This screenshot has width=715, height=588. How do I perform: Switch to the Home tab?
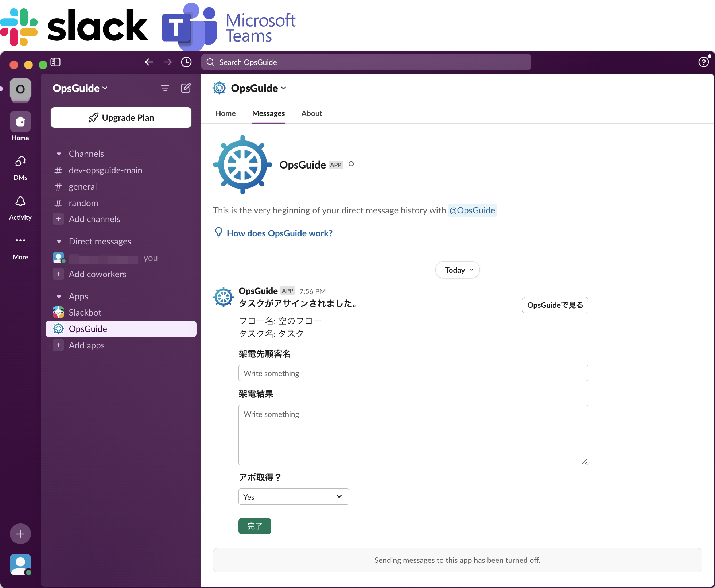point(225,113)
